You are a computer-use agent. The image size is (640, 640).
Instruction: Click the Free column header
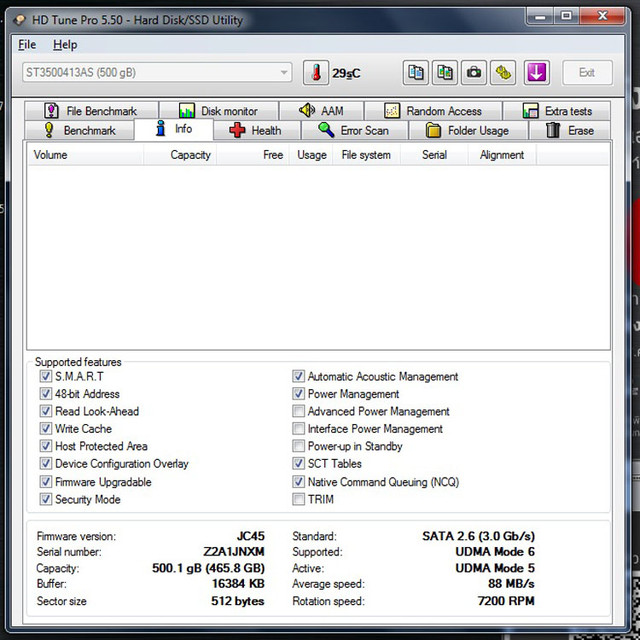(x=253, y=155)
